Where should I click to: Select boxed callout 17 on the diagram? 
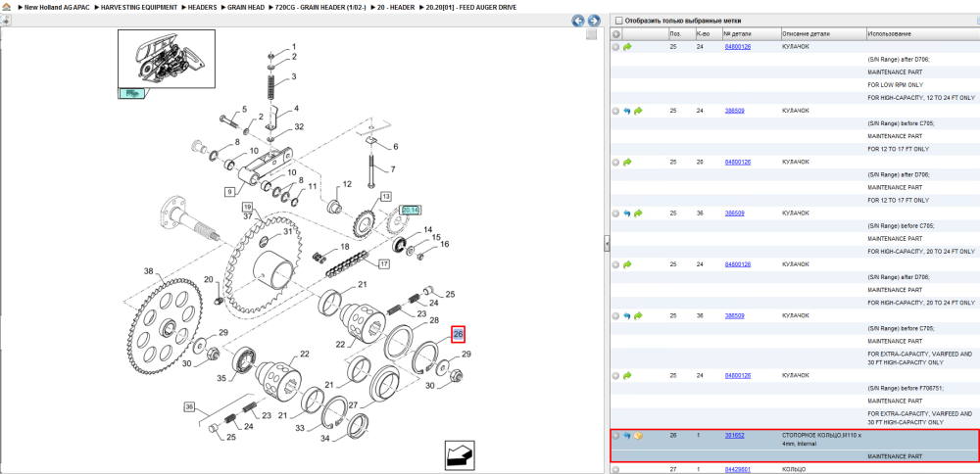tap(384, 264)
